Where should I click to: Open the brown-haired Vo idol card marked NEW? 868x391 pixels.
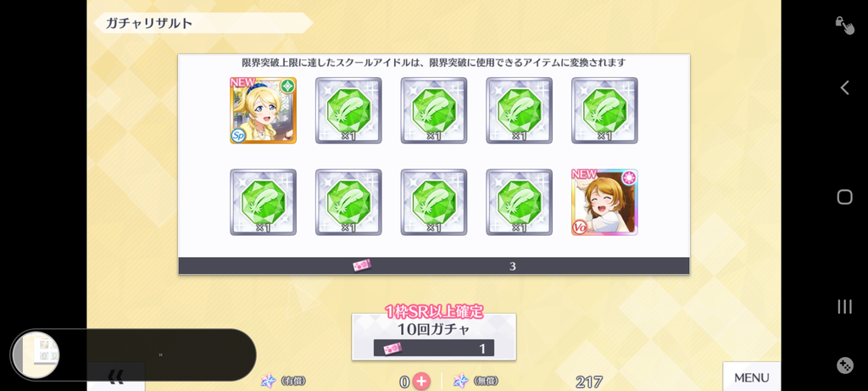[x=604, y=202]
